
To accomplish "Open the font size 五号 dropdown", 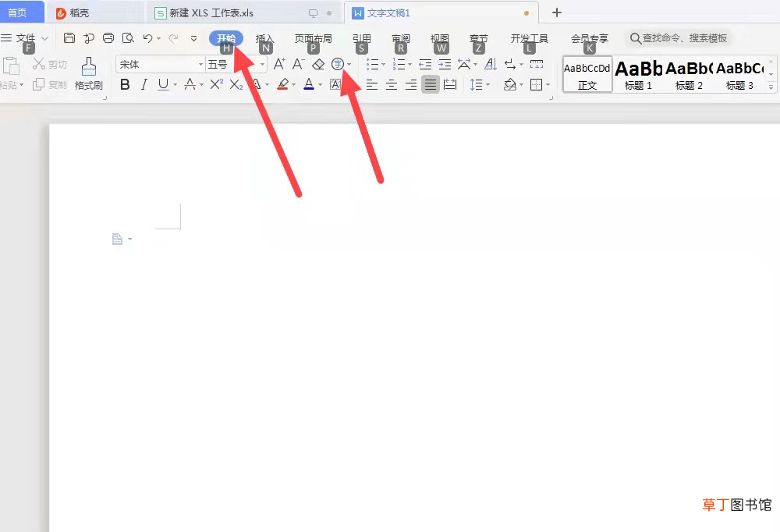I will [262, 64].
